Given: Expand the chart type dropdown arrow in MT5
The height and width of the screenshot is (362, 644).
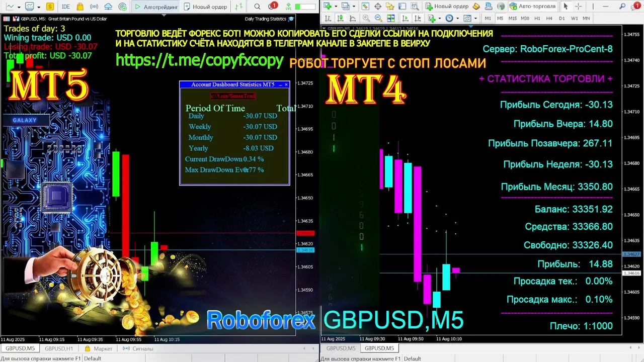Looking at the screenshot, I should 19,7.
